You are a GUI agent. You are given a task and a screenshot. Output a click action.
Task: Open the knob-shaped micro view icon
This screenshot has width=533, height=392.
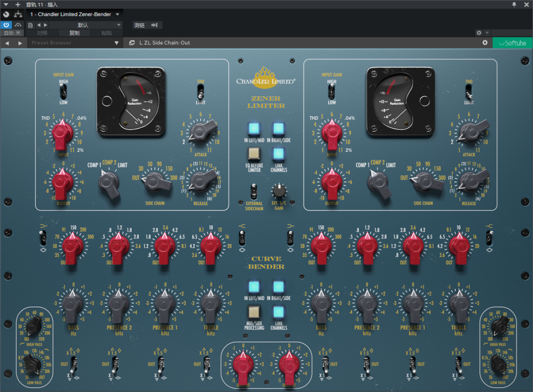6,14
